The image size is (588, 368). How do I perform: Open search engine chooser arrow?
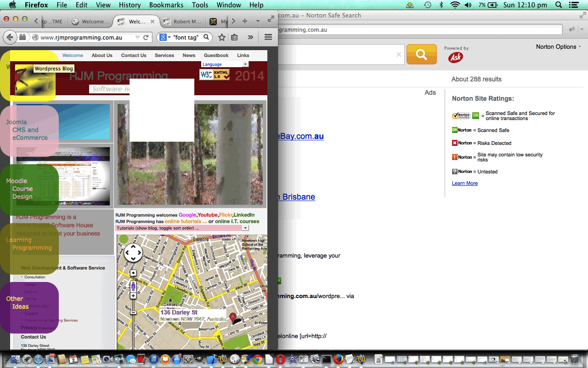point(170,37)
